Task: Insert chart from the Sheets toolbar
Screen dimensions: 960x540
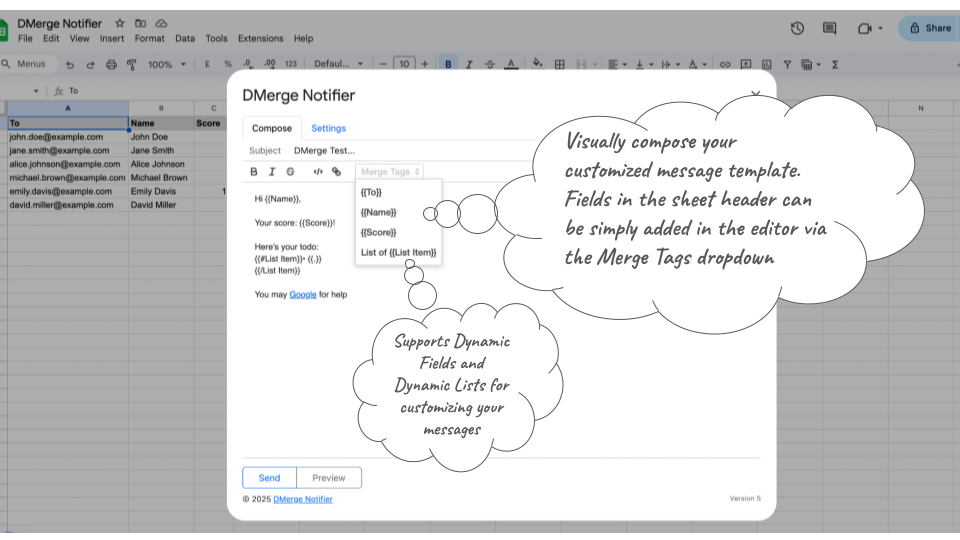Action: [x=767, y=64]
